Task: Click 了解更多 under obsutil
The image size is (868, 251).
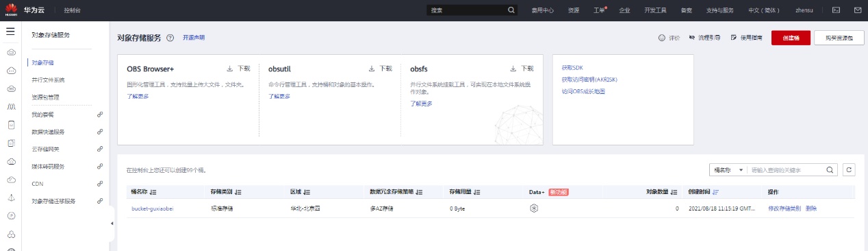Action: point(279,96)
